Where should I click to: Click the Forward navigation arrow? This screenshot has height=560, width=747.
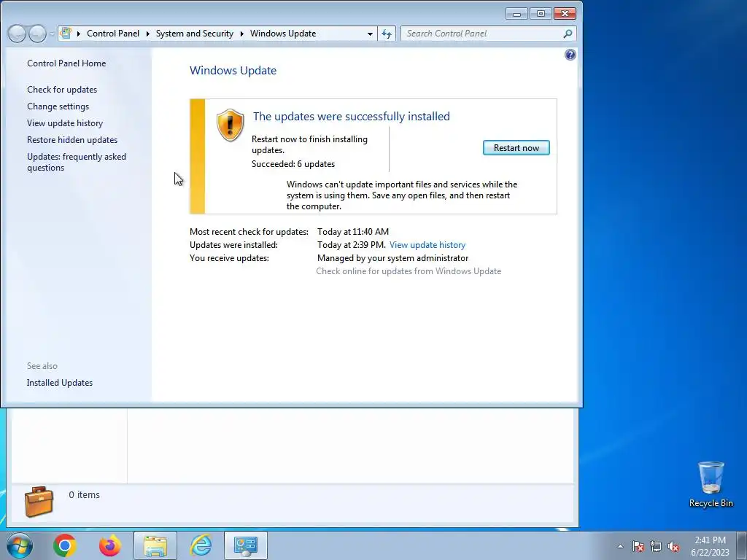point(37,34)
